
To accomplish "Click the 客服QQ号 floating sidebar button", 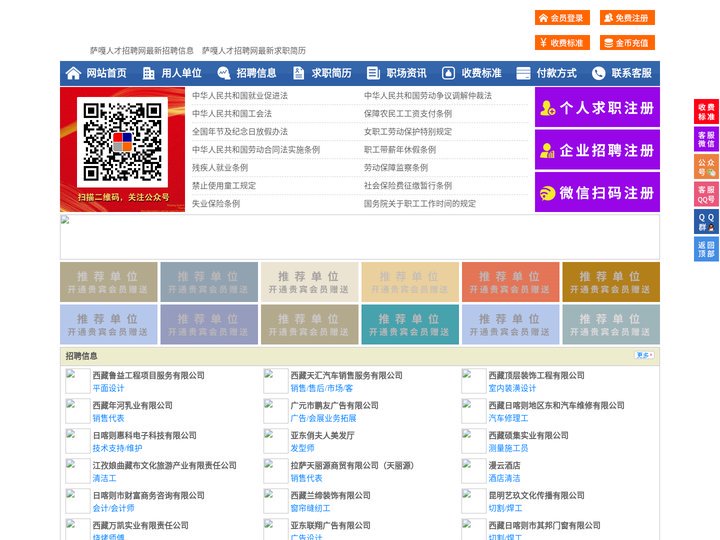I will coord(706,194).
